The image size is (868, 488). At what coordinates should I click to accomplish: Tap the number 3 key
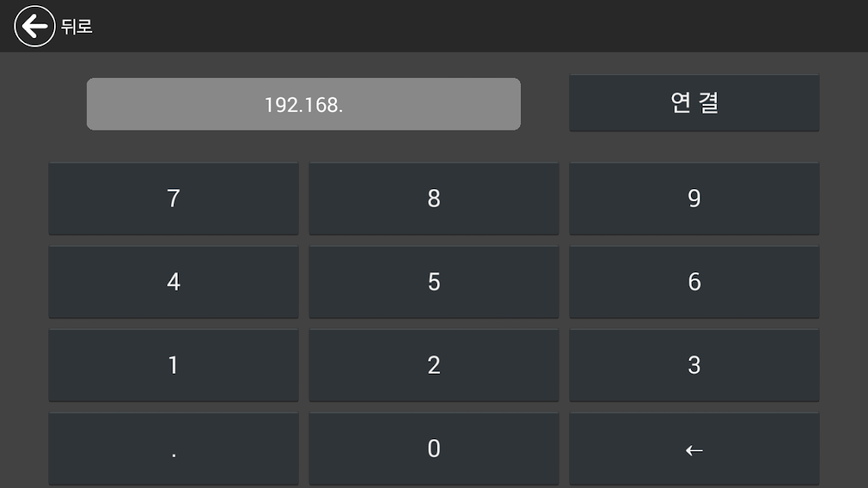[x=694, y=365]
